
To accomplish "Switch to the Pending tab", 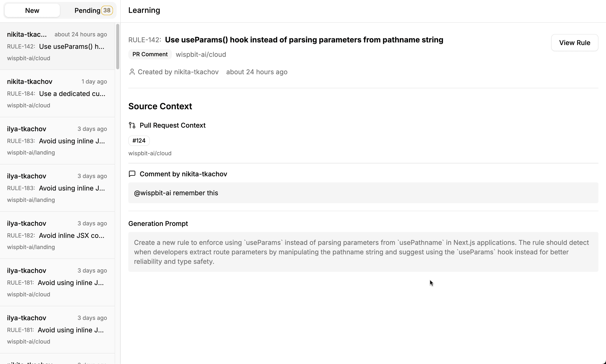I will pyautogui.click(x=87, y=10).
